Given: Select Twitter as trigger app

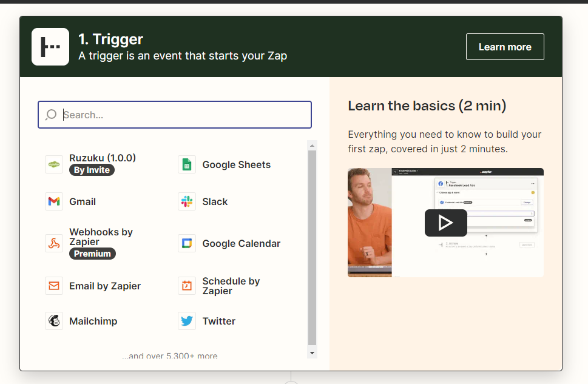Looking at the screenshot, I should click(x=218, y=322).
